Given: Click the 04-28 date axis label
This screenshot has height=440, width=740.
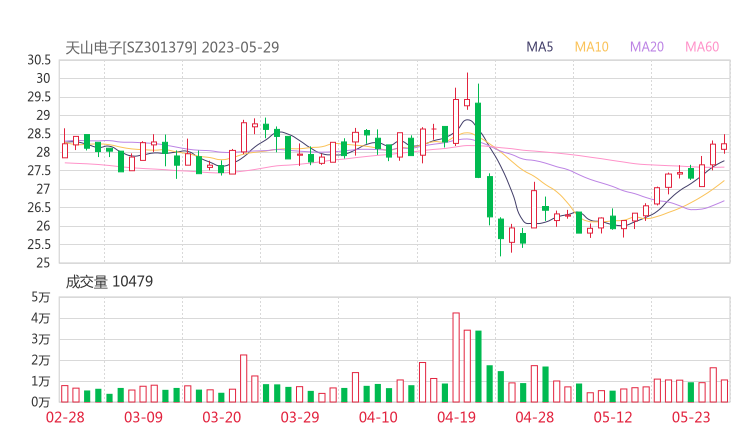Looking at the screenshot, I should tap(535, 417).
